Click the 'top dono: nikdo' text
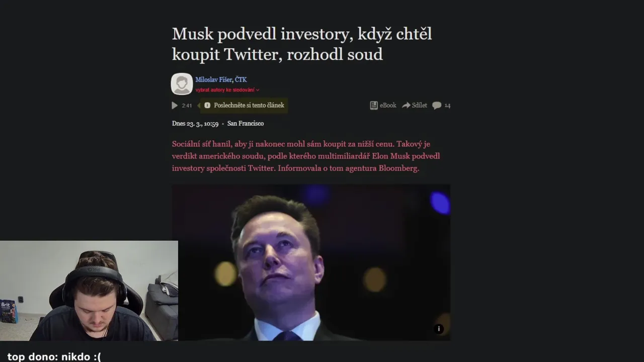Image resolution: width=644 pixels, height=362 pixels. tap(54, 356)
